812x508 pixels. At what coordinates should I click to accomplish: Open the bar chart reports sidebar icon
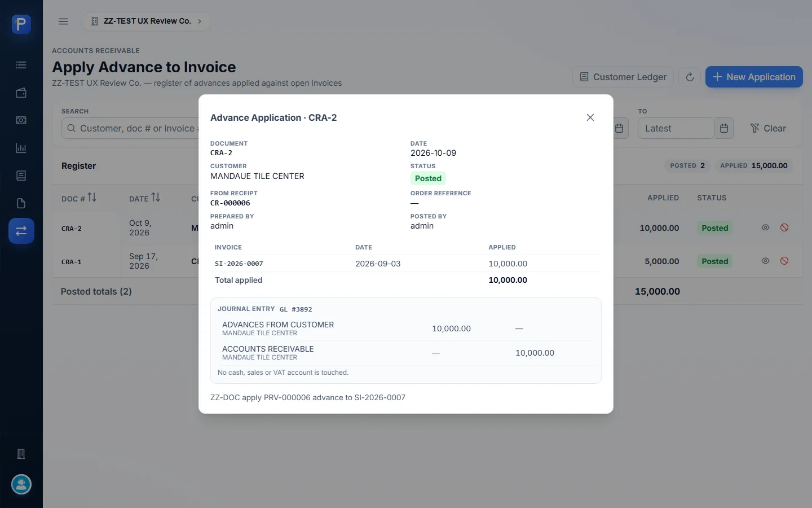21,148
